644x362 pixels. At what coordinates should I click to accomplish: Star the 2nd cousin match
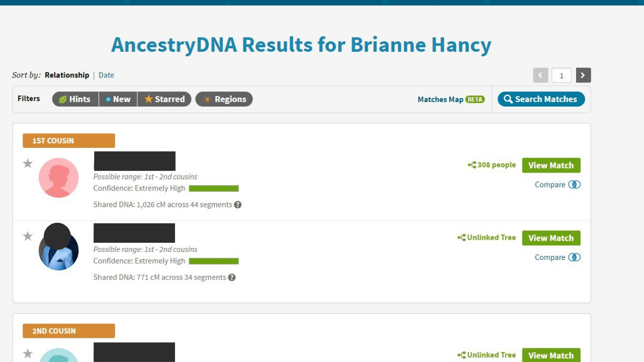coord(28,353)
